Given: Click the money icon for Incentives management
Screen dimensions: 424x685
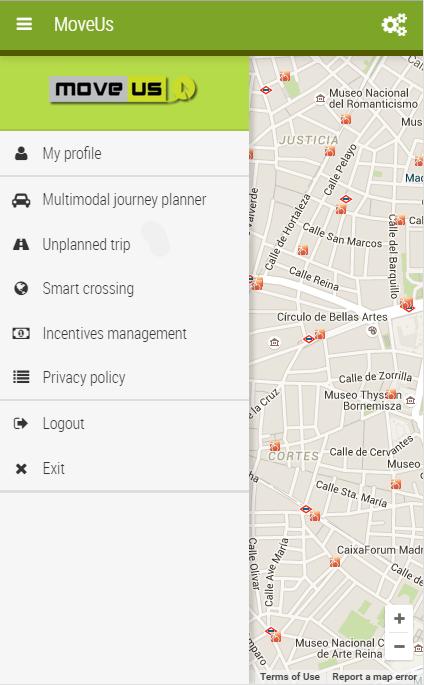Looking at the screenshot, I should click(21, 333).
